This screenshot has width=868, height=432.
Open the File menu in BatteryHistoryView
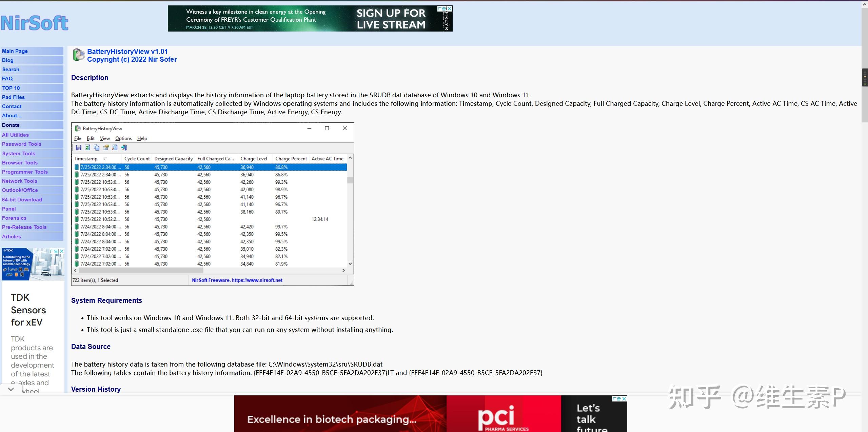coord(78,138)
